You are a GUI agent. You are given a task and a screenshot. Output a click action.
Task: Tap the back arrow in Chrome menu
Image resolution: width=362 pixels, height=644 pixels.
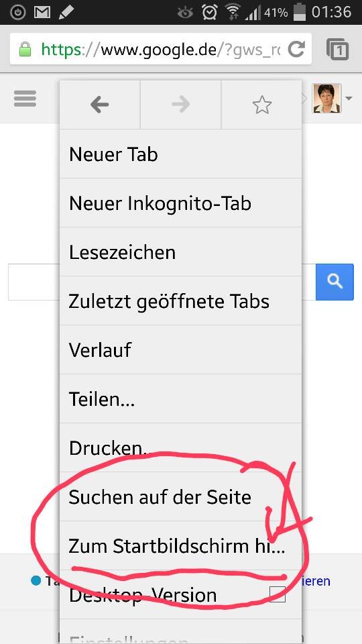click(100, 105)
